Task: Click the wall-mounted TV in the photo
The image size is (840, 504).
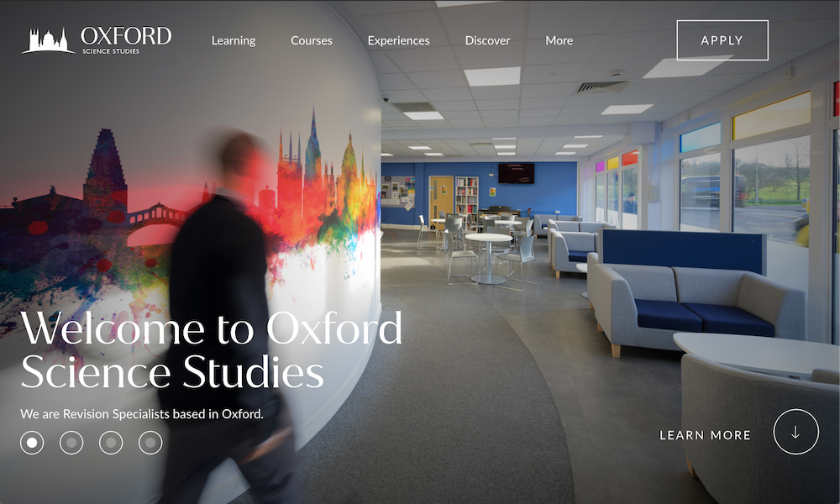Action: [516, 174]
